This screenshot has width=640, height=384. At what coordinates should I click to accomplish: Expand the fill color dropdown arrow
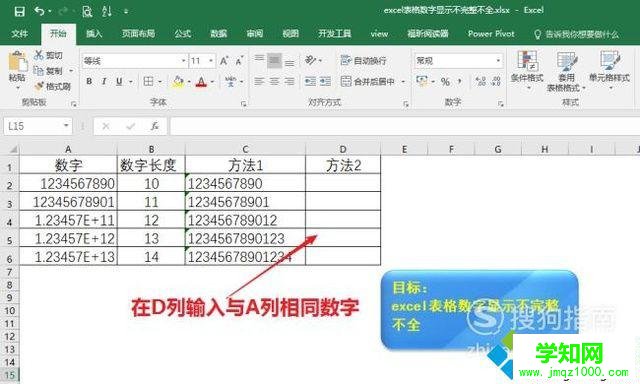click(189, 82)
